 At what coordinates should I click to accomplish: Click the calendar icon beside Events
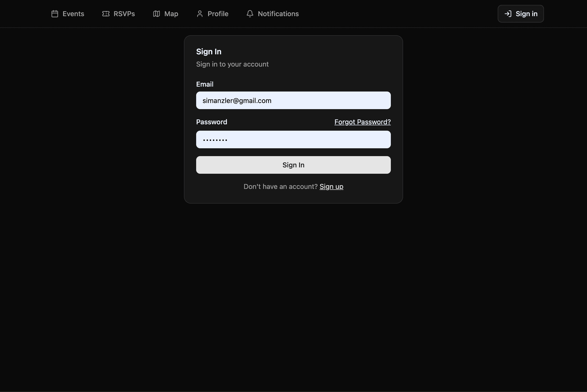[x=55, y=14]
